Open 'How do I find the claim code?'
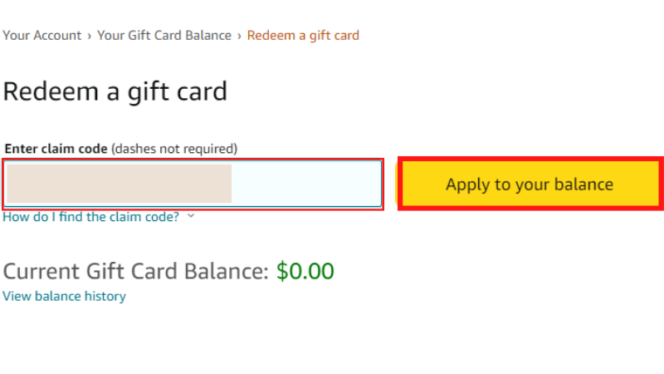The height and width of the screenshot is (374, 664). point(91,217)
